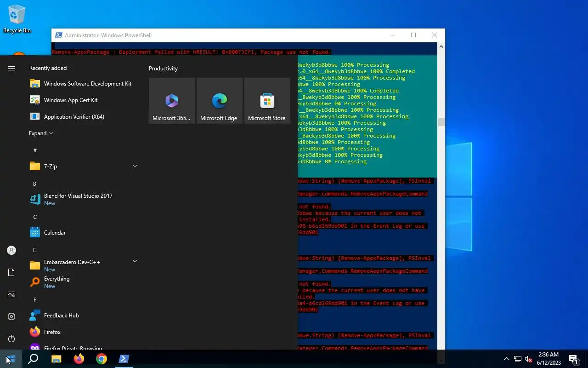Viewport: 588px width, 368px height.
Task: Click PowerShell window title bar icon
Action: pos(59,35)
